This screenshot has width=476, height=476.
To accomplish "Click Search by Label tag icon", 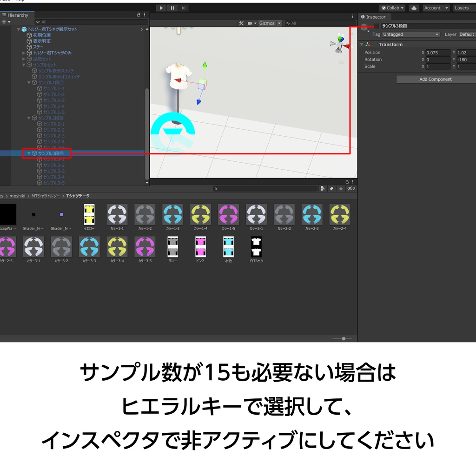I will 332,189.
